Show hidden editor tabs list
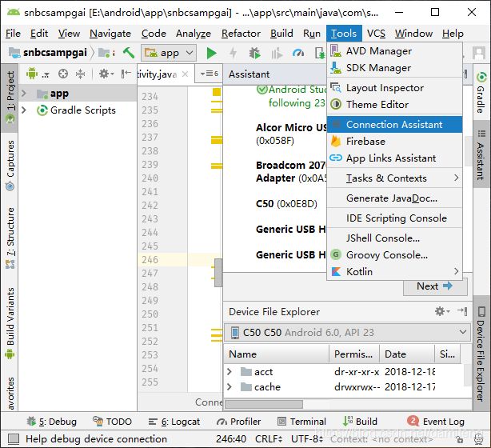Image resolution: width=491 pixels, height=448 pixels. click(x=210, y=74)
